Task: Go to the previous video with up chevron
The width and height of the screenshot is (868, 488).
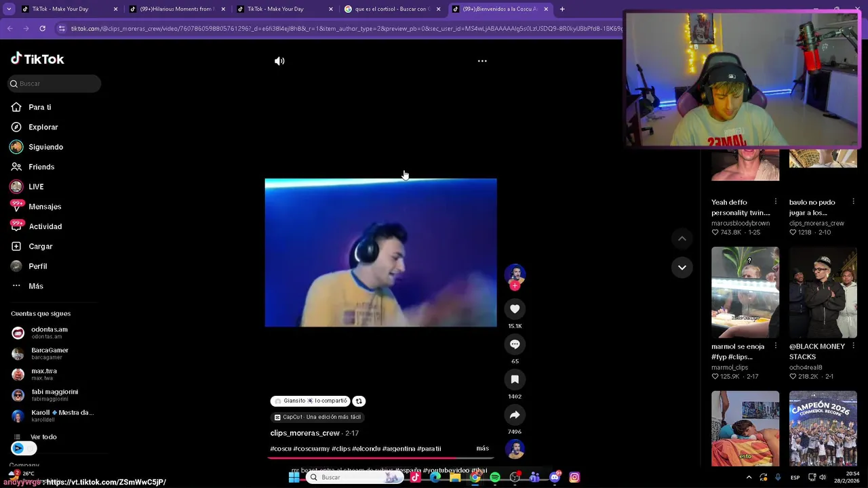Action: [682, 239]
